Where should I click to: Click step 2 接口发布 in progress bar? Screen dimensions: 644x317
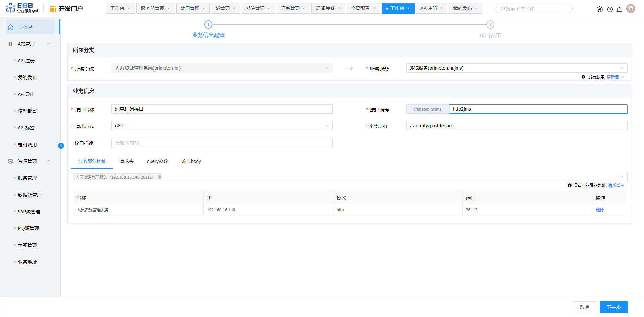point(490,25)
